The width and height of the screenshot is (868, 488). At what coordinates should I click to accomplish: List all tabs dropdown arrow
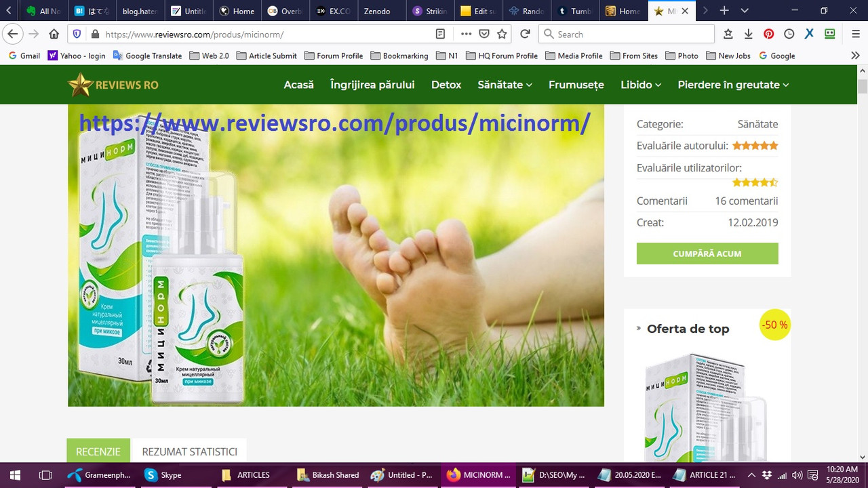[x=745, y=11]
